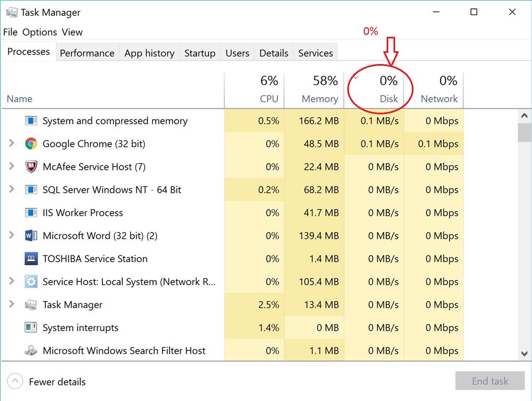Viewport: 532px width, 401px height.
Task: Click the Microsoft Word process icon
Action: pyautogui.click(x=31, y=235)
